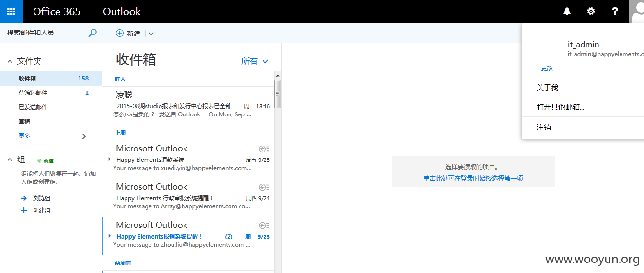Image resolution: width=644 pixels, height=273 pixels.
Task: Expand the Happy Elements请款系统 conversation triangle
Action: coord(110,159)
